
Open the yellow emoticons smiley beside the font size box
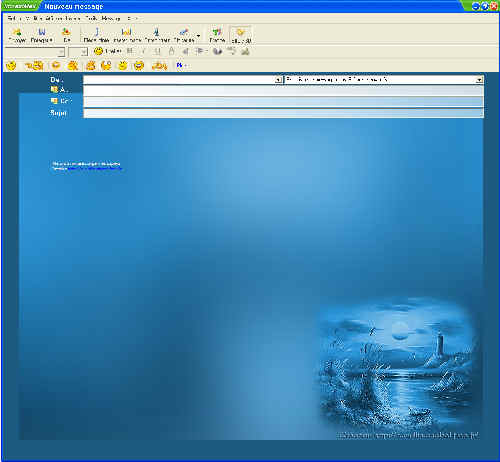tap(98, 51)
